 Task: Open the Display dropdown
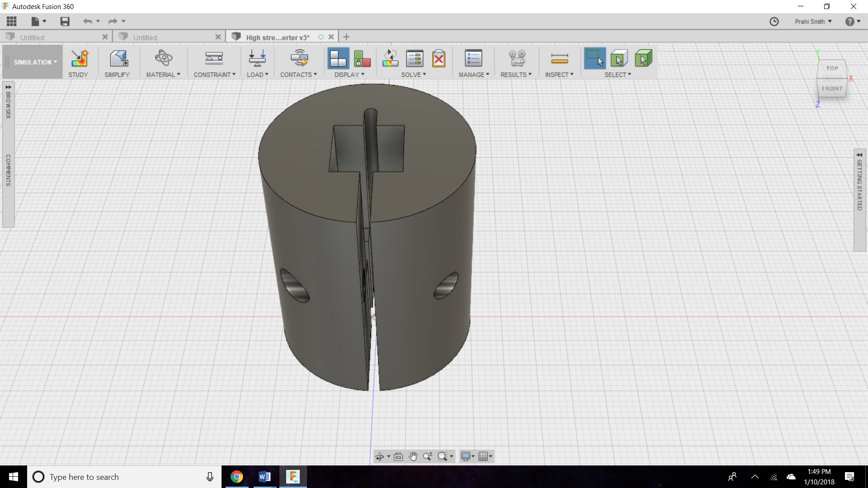tap(349, 75)
